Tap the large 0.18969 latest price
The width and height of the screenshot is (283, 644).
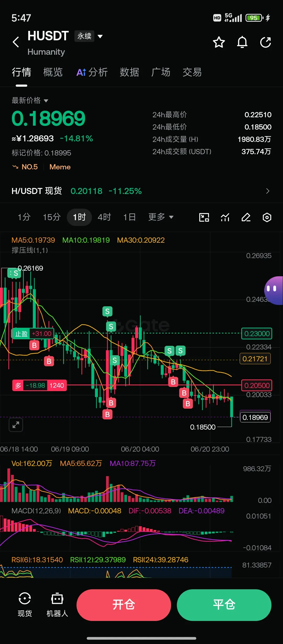click(x=48, y=118)
